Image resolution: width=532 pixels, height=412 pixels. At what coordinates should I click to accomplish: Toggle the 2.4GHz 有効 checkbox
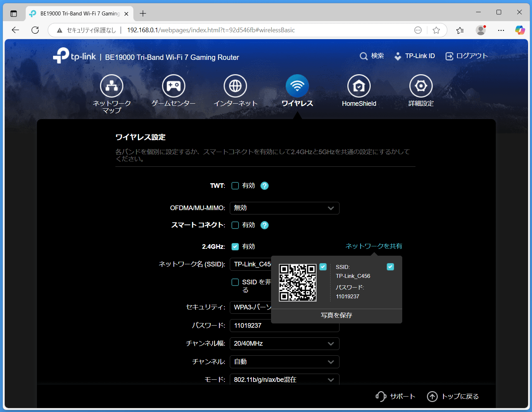coord(235,247)
